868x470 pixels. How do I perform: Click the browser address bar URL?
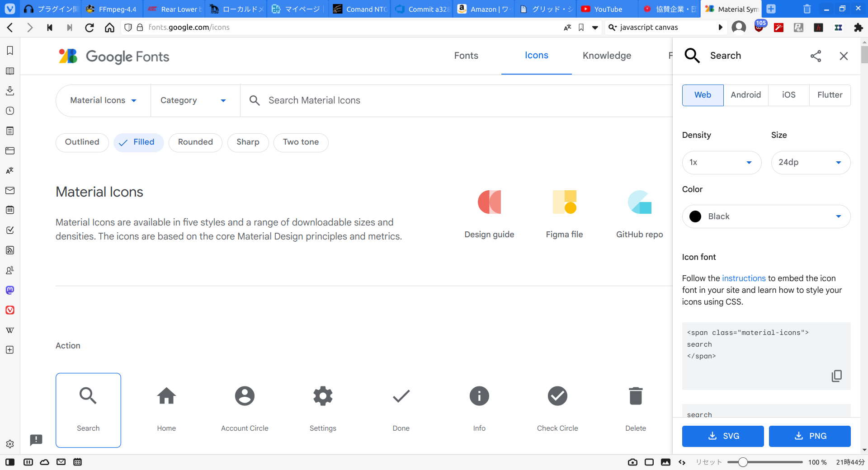[189, 28]
